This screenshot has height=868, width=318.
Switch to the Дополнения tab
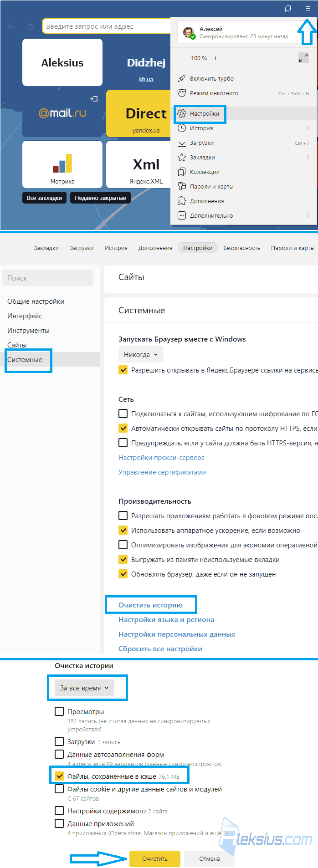pos(155,248)
